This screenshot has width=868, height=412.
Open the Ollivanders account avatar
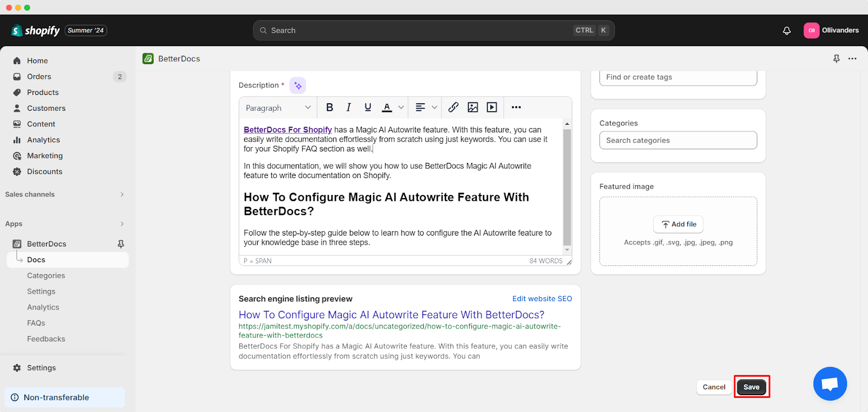click(811, 30)
